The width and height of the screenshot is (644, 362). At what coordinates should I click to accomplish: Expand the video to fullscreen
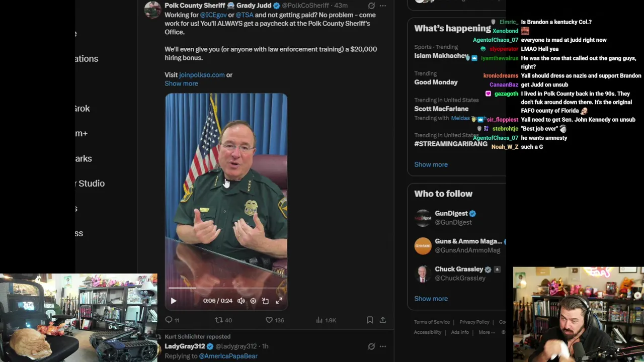pos(279,301)
